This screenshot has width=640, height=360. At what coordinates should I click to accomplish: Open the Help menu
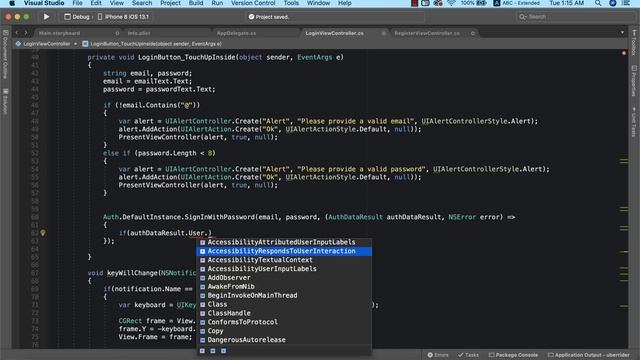tap(344, 3)
